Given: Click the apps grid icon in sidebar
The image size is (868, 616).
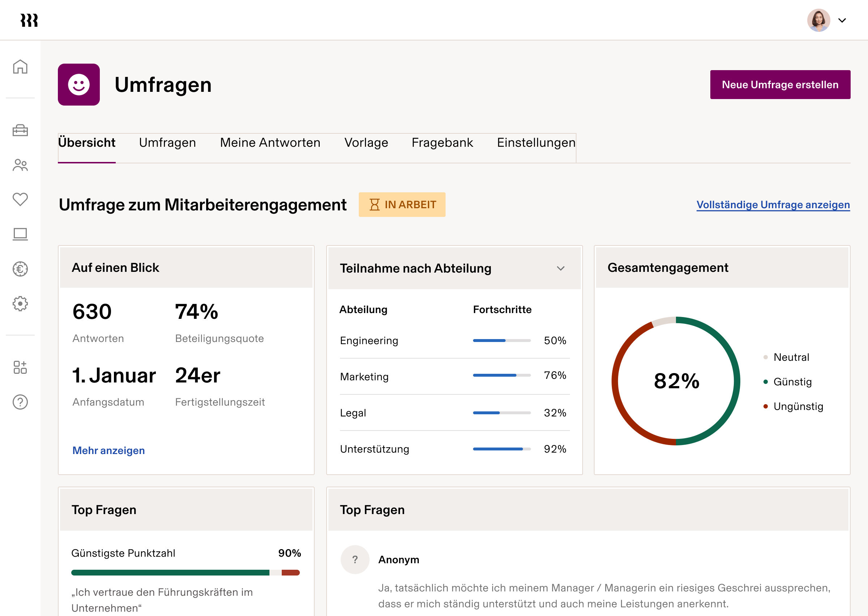Looking at the screenshot, I should pyautogui.click(x=20, y=367).
